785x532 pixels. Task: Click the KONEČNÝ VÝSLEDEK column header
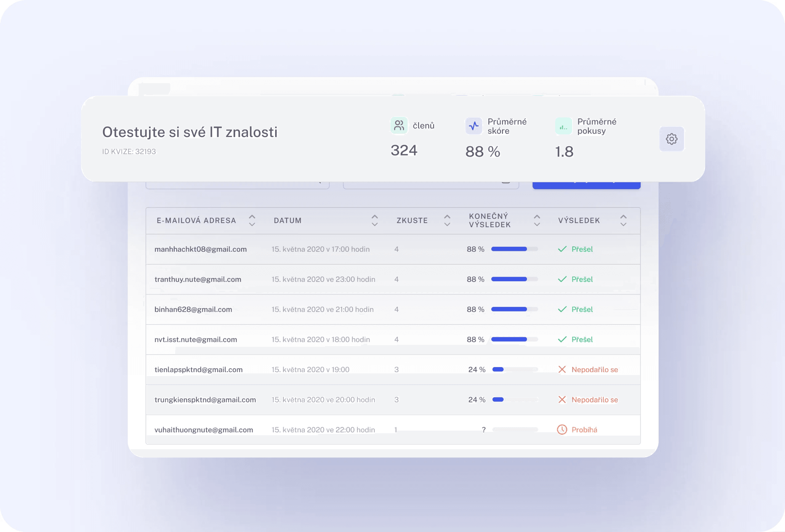tap(490, 220)
